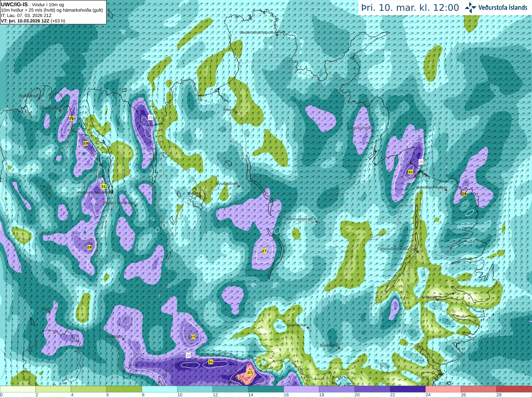Image resolution: width=532 pixels, height=398 pixels.
Task: Click gust label 31 left of the 37 maximum
Action: click(211, 362)
